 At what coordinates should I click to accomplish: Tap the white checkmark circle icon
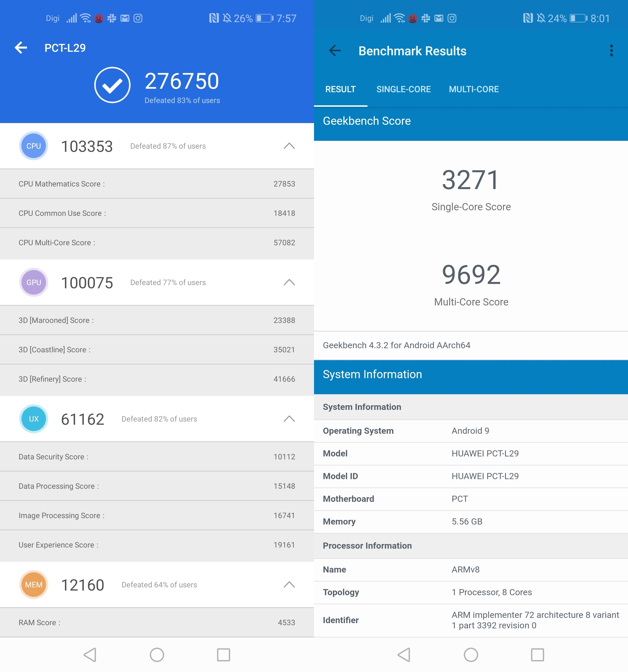(x=112, y=85)
